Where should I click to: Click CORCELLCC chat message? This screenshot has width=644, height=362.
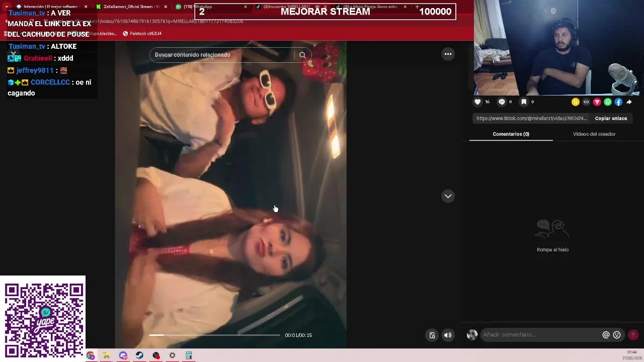(49, 87)
